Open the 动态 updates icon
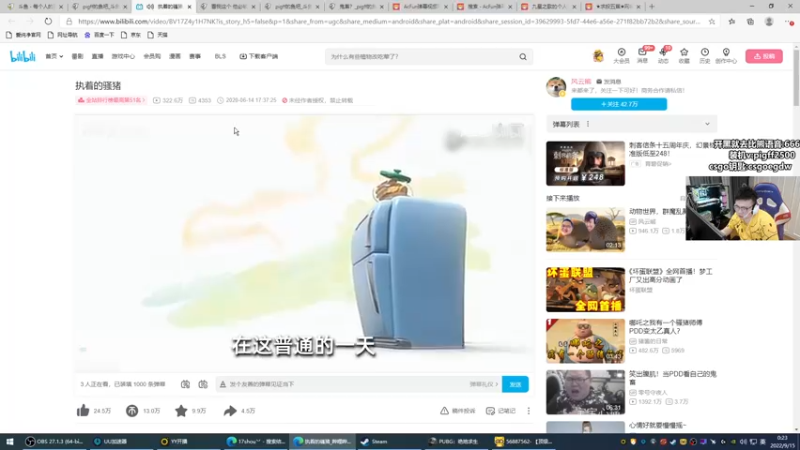The height and width of the screenshot is (450, 800). [663, 56]
